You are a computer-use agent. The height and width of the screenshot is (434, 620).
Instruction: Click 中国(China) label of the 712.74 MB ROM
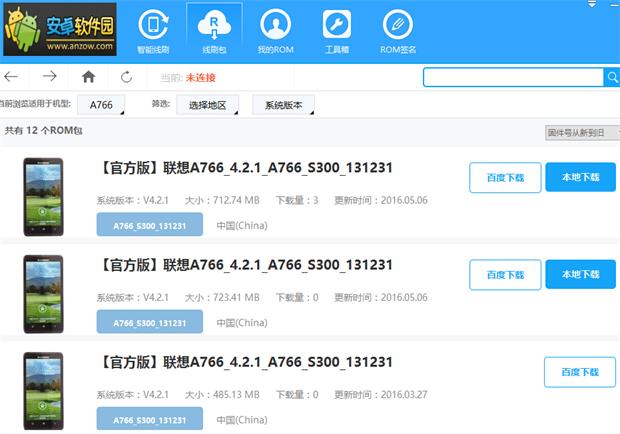point(242,225)
